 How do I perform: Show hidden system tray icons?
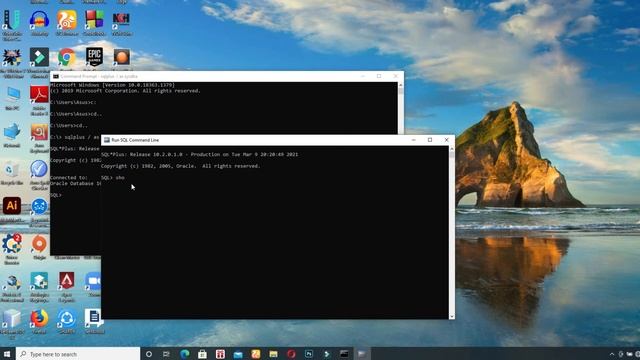pyautogui.click(x=612, y=354)
